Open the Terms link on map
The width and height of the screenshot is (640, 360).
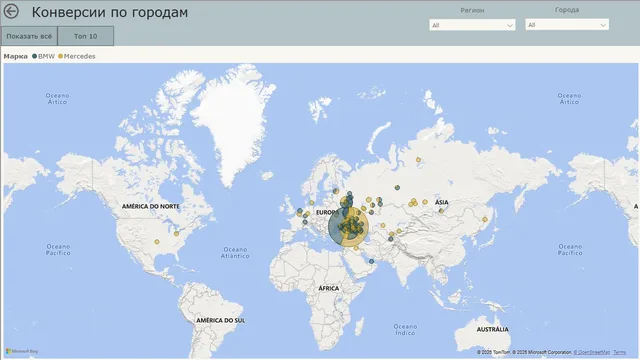(x=619, y=352)
